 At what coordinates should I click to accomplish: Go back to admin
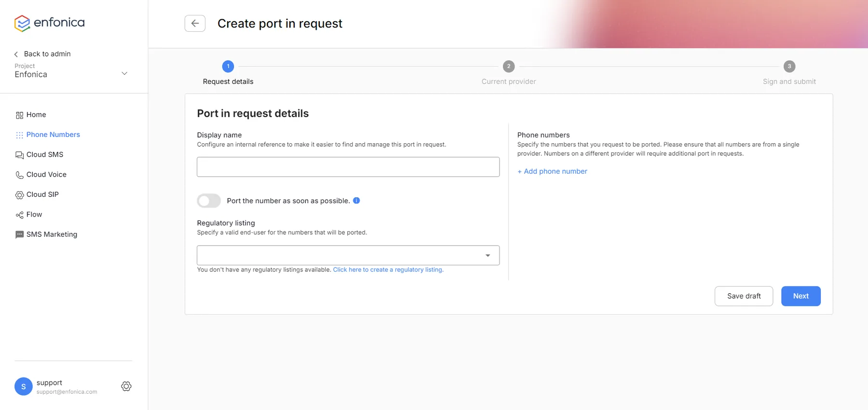coord(42,54)
